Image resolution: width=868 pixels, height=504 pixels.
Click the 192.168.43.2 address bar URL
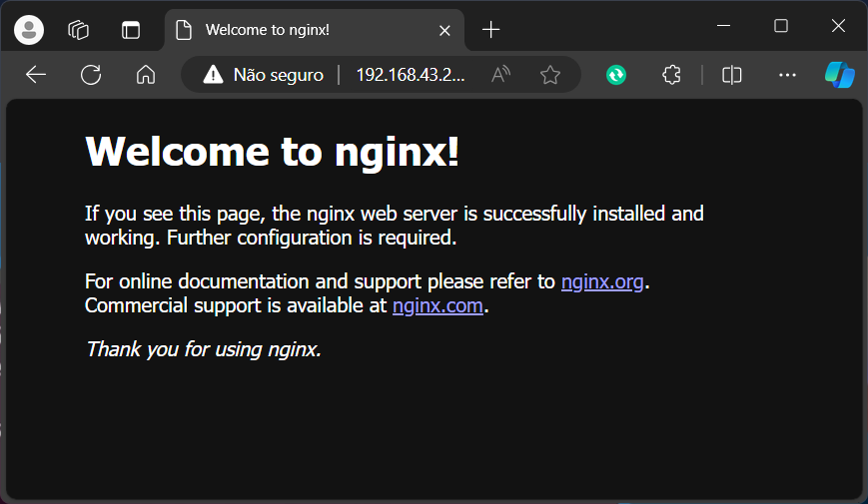coord(410,75)
